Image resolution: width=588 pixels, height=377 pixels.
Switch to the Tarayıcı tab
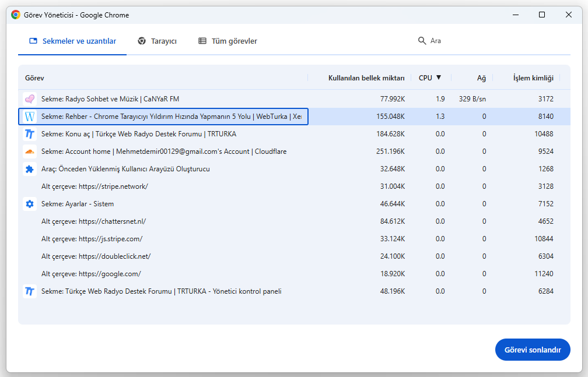pyautogui.click(x=157, y=41)
